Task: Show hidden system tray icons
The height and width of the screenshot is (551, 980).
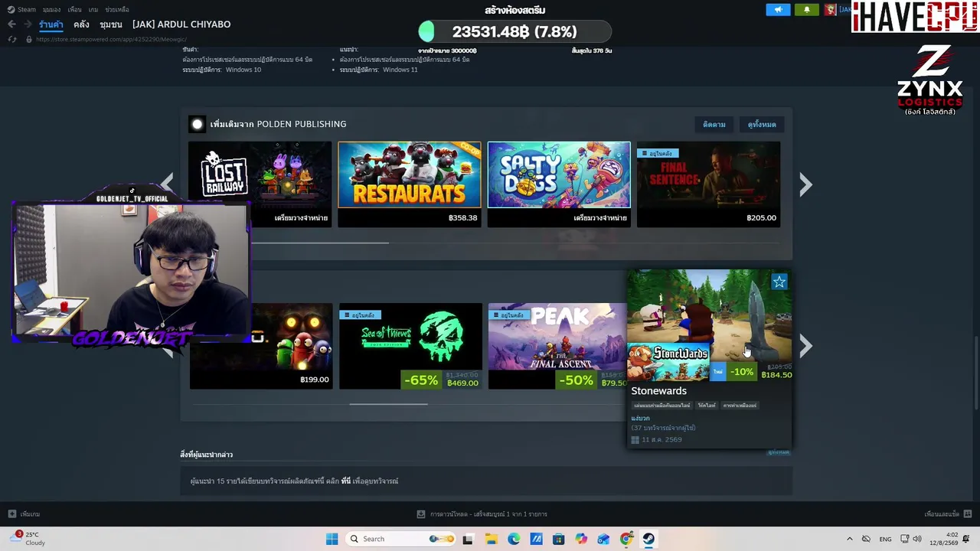Action: pyautogui.click(x=849, y=539)
